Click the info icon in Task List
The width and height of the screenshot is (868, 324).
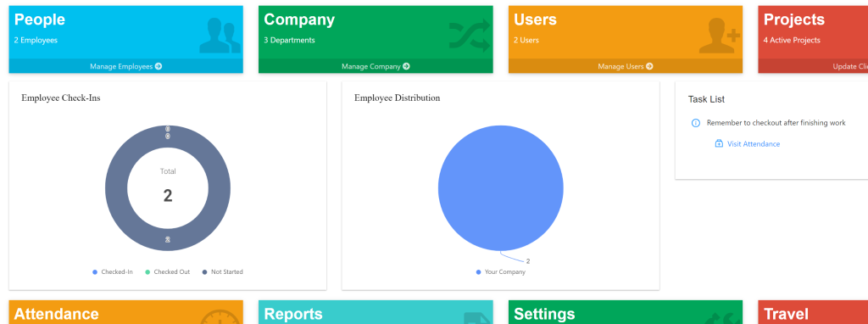[696, 123]
